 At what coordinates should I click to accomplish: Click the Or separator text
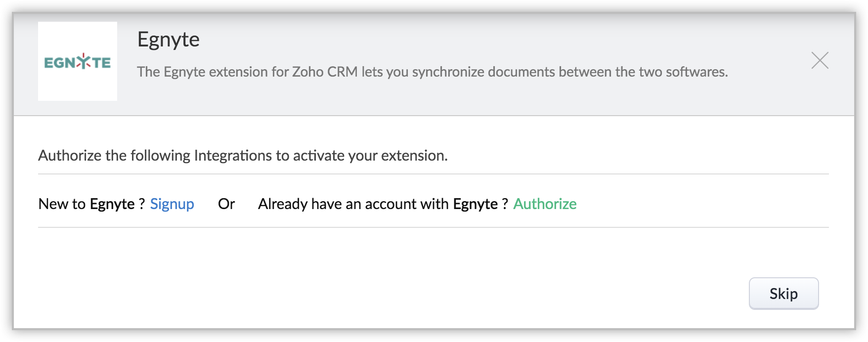tap(226, 204)
